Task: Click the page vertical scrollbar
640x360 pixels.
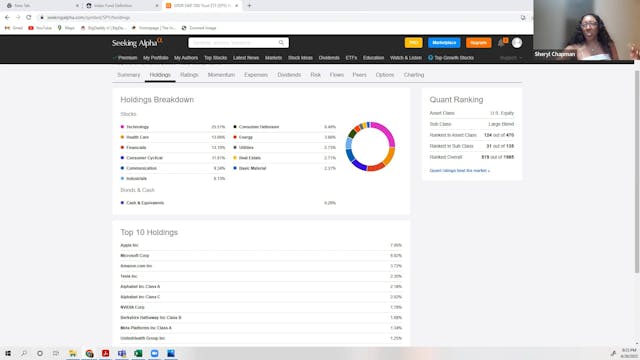Action: point(637,171)
